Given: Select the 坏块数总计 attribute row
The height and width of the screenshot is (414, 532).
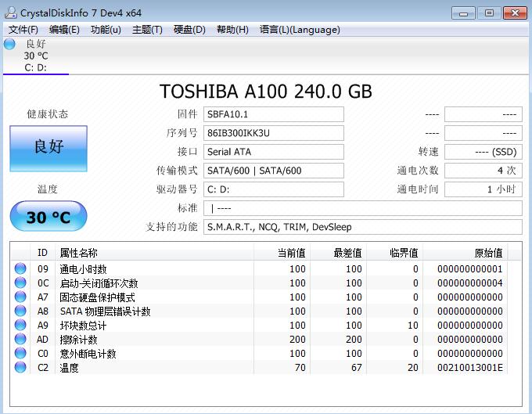Looking at the screenshot, I should (260, 325).
